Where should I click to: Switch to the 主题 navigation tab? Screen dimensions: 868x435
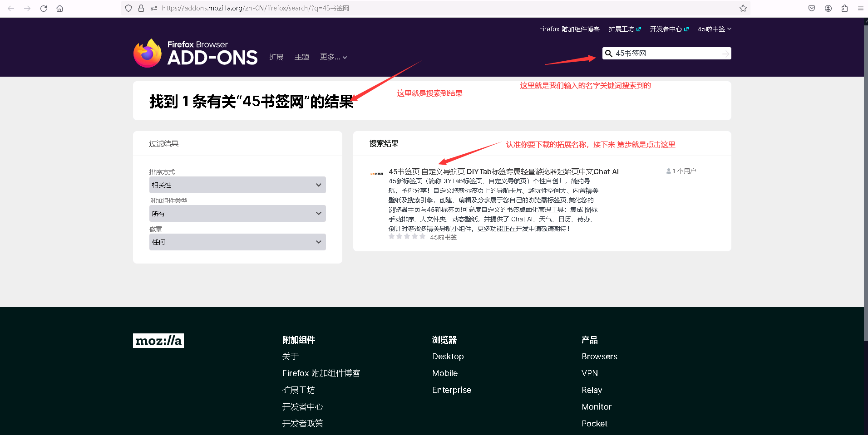(301, 57)
